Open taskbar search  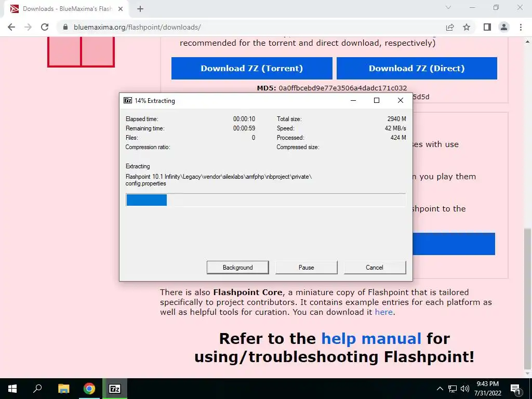point(37,389)
